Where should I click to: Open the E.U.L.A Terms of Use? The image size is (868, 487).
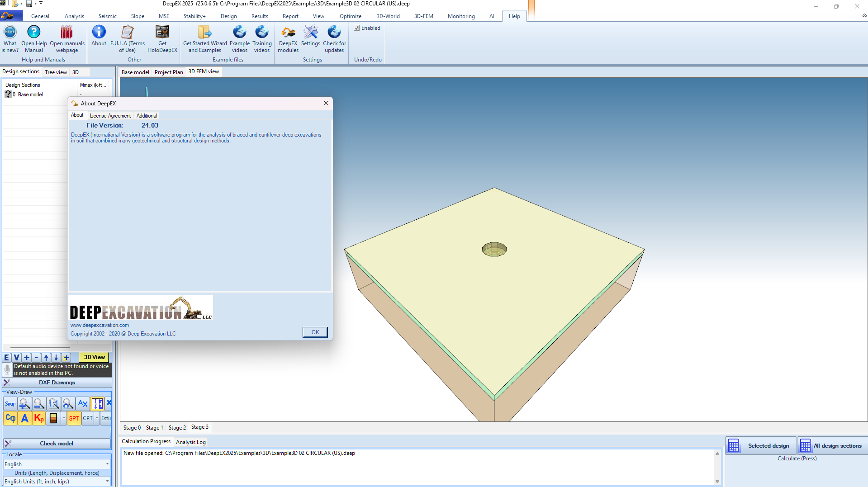tap(128, 39)
